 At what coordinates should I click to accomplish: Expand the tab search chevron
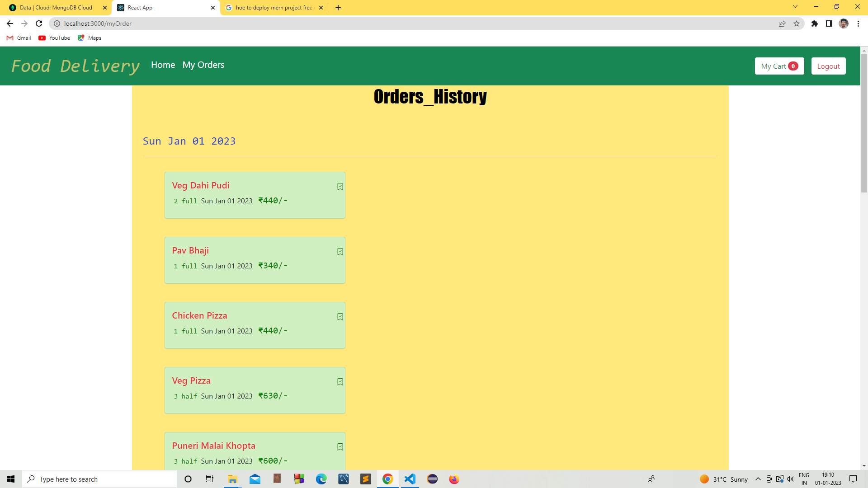(795, 7)
